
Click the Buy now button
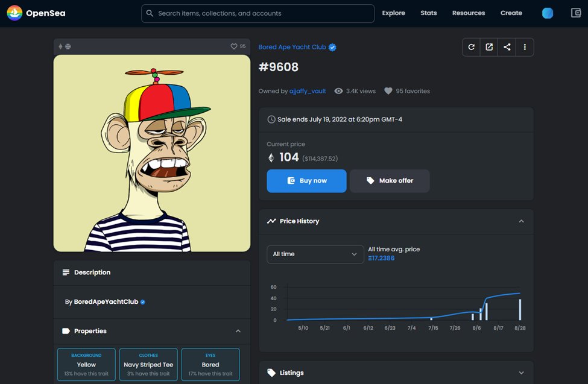click(x=306, y=181)
